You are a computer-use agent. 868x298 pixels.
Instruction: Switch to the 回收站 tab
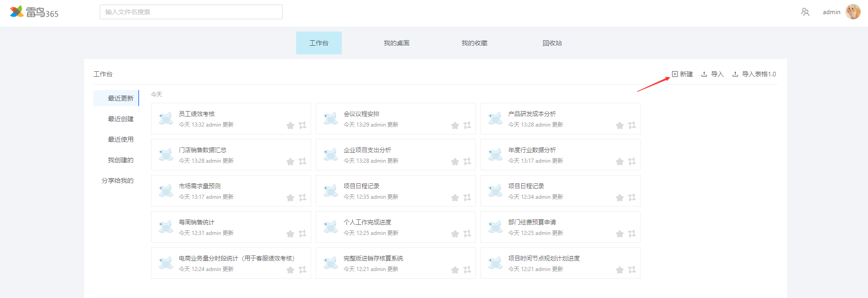552,43
